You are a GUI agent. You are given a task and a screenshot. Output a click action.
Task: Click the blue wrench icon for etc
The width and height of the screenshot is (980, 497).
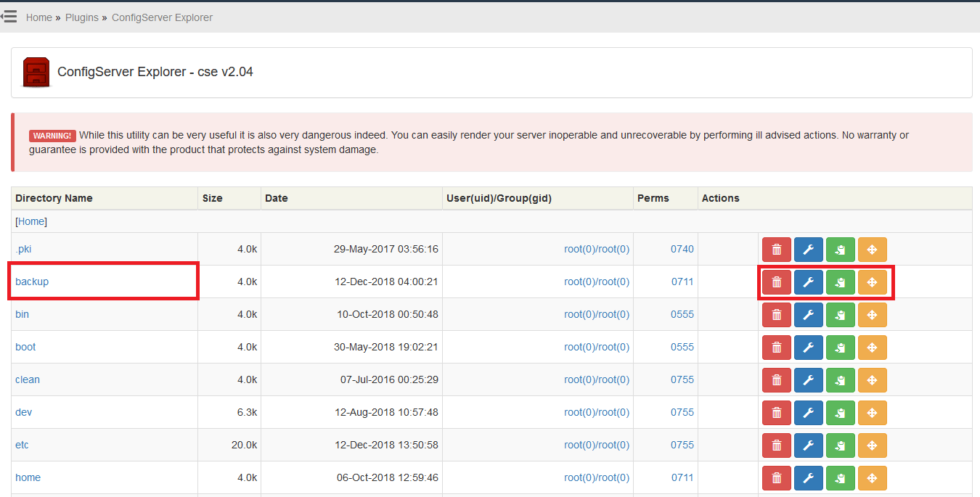pos(809,445)
